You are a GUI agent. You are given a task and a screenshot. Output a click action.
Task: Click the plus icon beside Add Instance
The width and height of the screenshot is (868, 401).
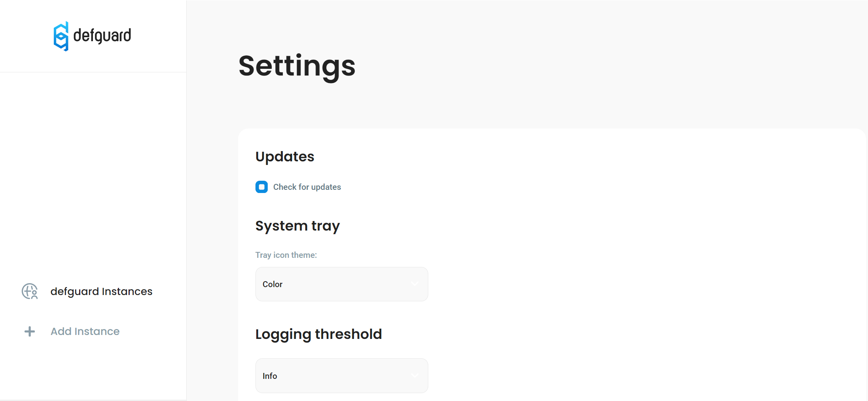click(x=30, y=331)
